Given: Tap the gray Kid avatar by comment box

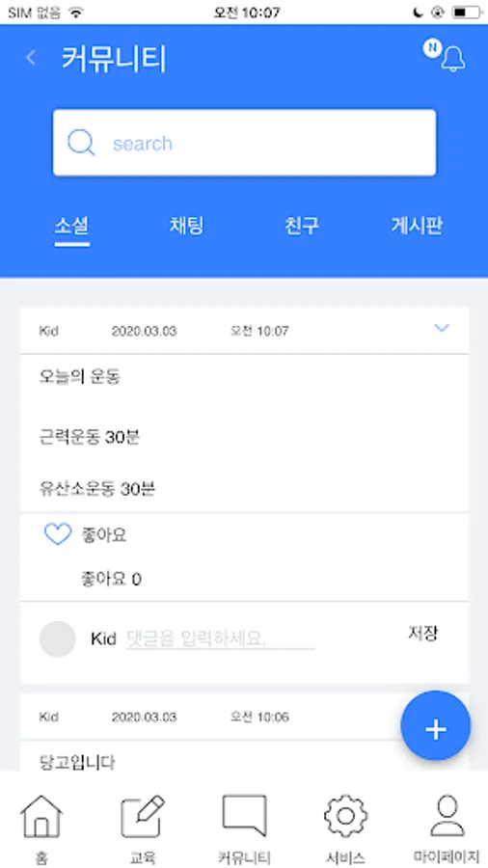Looking at the screenshot, I should (x=58, y=638).
